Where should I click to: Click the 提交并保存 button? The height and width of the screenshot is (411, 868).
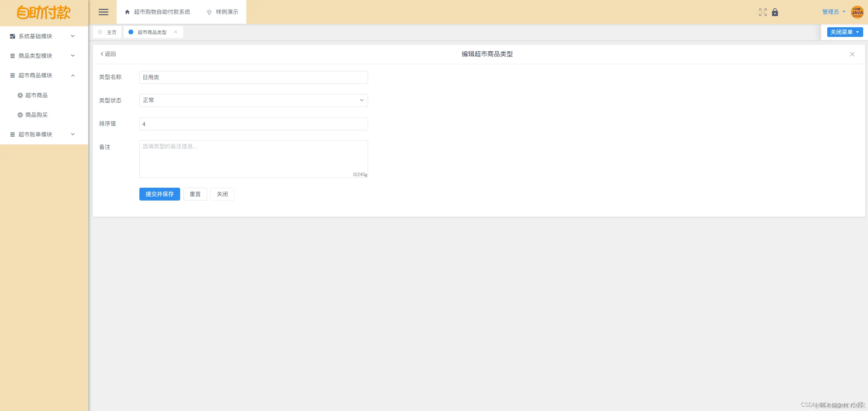159,194
